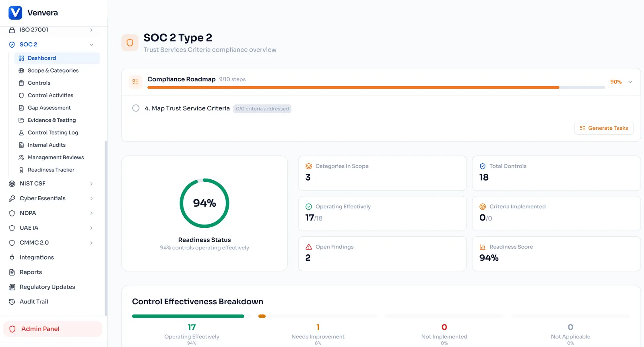Click the orange Needs Improvement bar segment
Viewport: 644px width, 347px height.
tap(262, 316)
